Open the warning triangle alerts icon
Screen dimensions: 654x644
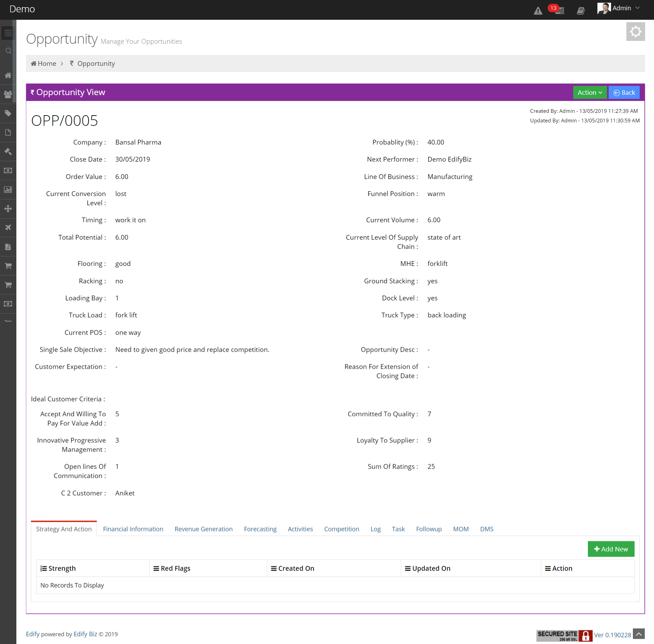(x=538, y=11)
